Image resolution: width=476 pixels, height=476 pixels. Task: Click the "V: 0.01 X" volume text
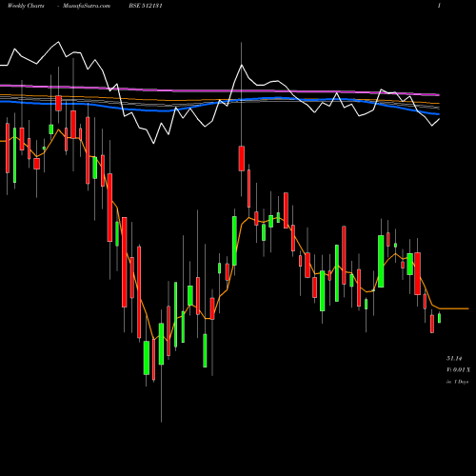pos(458,370)
